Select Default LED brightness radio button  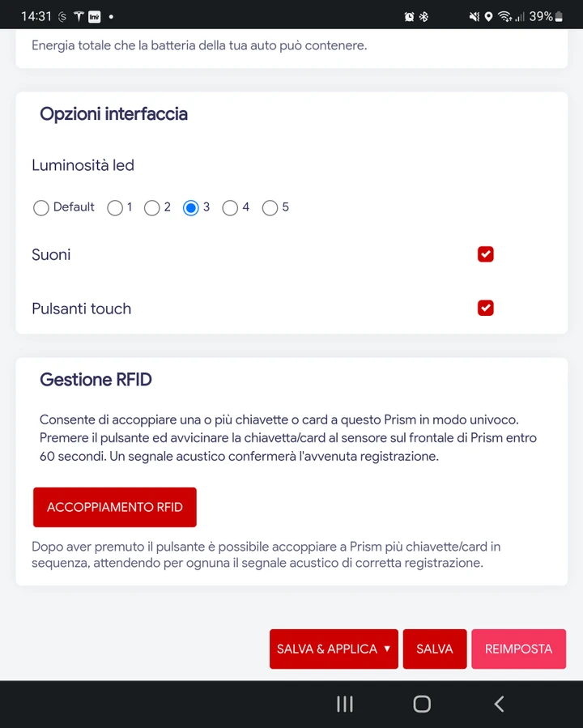(40, 207)
